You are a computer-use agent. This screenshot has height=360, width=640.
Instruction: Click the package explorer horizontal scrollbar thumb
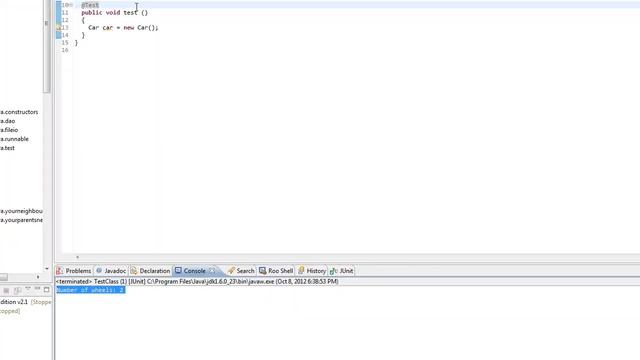coord(4,277)
